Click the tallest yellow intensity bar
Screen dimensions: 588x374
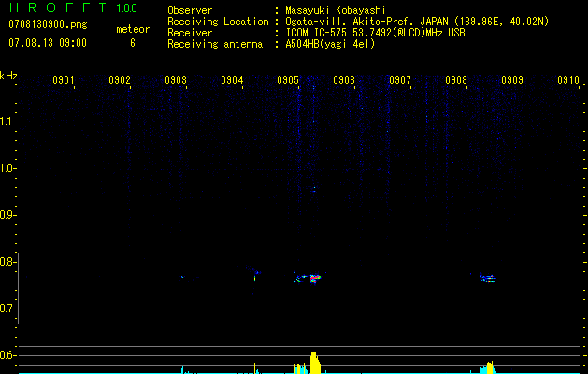pos(315,363)
